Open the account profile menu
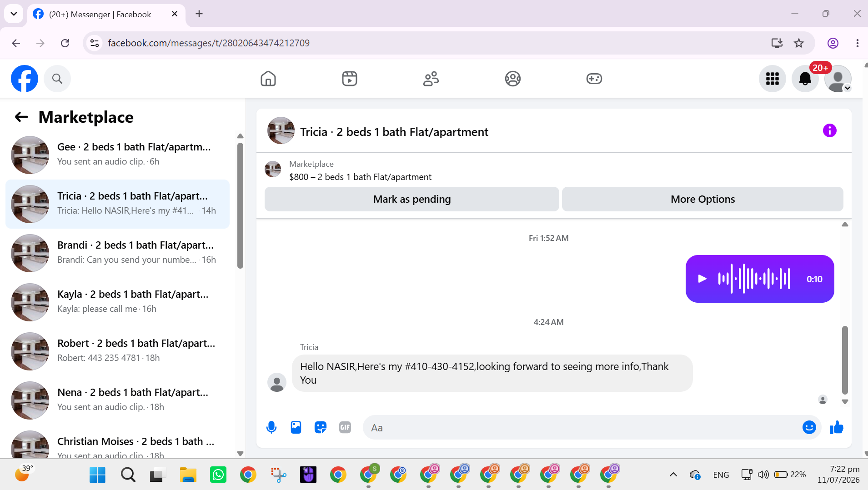 pos(838,79)
